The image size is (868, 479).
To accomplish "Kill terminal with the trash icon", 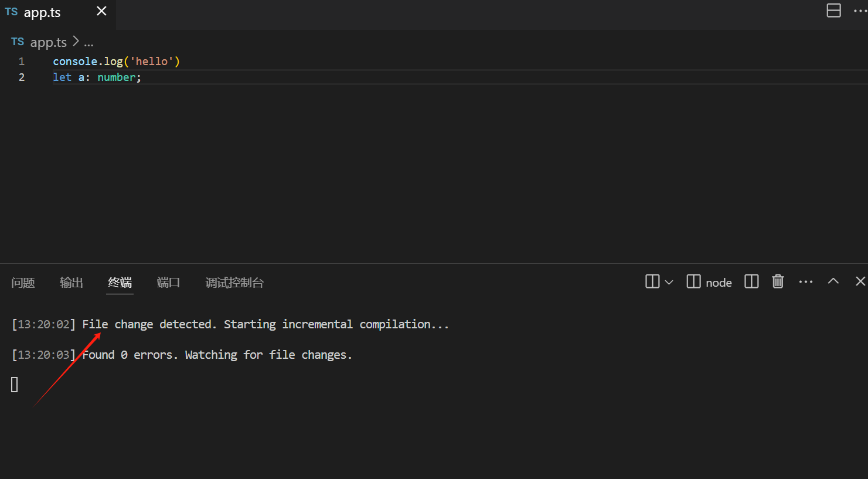I will (x=778, y=281).
